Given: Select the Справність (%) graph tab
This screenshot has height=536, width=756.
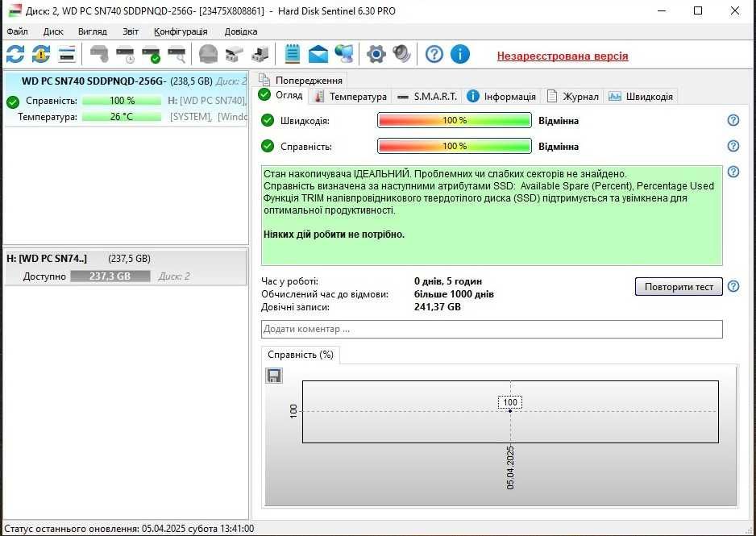Looking at the screenshot, I should point(301,355).
